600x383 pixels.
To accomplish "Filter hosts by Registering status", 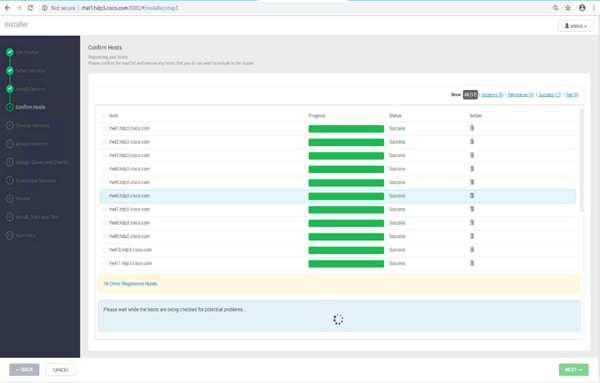I will pos(520,95).
